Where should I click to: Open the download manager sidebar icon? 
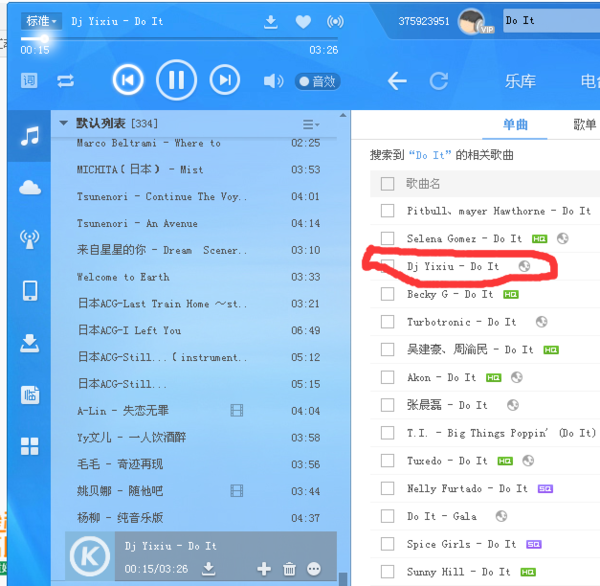(x=29, y=343)
